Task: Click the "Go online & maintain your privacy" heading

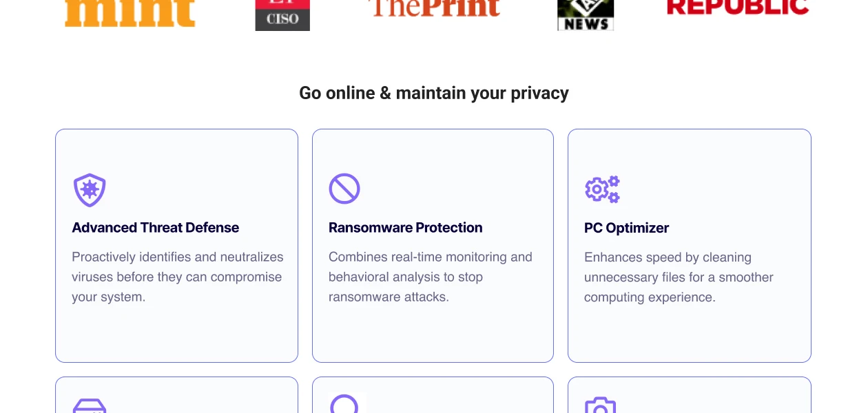Action: click(434, 93)
